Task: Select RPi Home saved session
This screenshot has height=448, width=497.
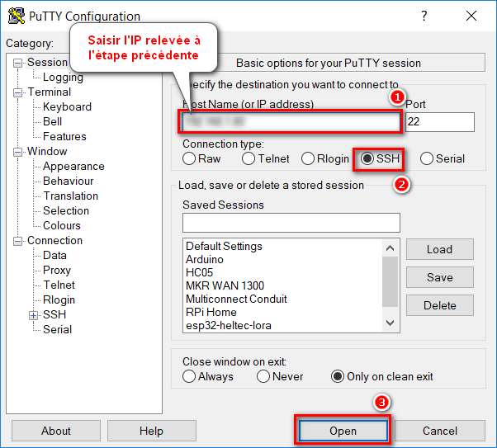Action: coord(211,313)
